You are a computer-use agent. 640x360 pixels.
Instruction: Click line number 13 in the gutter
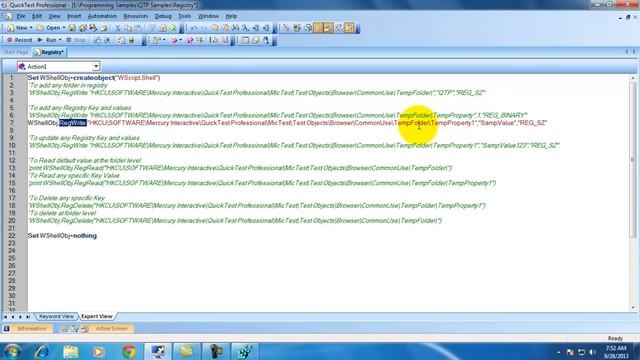12,168
